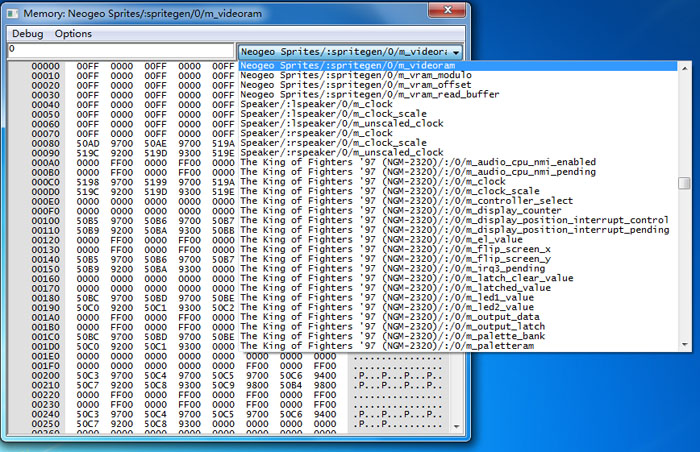The width and height of the screenshot is (700, 452).
Task: Select m_display_position_interrupt_control entry
Action: [x=458, y=220]
